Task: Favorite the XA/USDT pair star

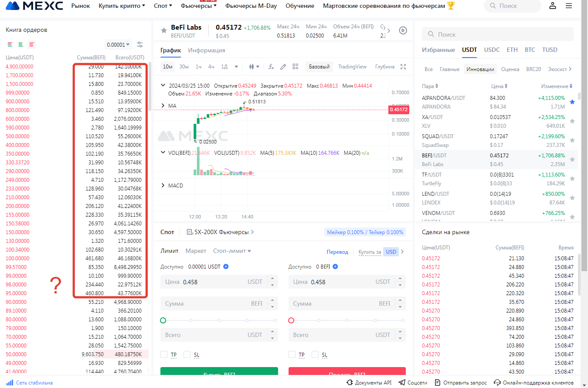Action: 572,121
